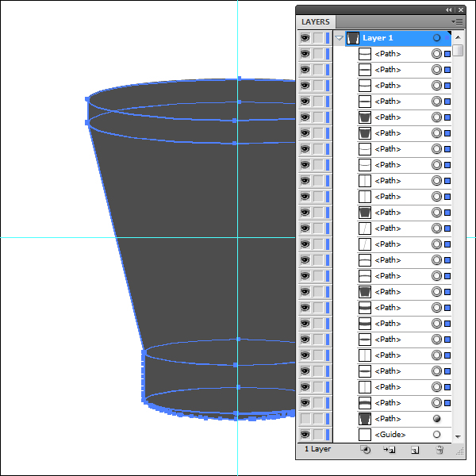The width and height of the screenshot is (476, 476).
Task: Click the Layer 1 thumbnail
Action: click(x=353, y=38)
